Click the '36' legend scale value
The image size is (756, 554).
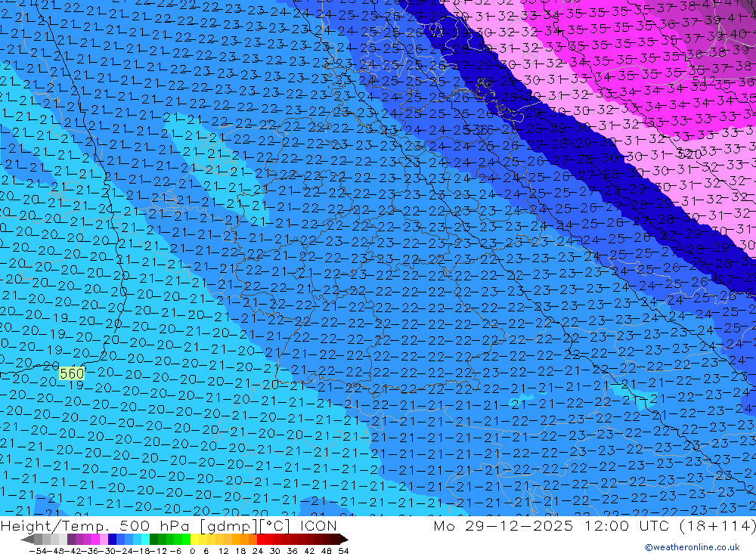292,551
